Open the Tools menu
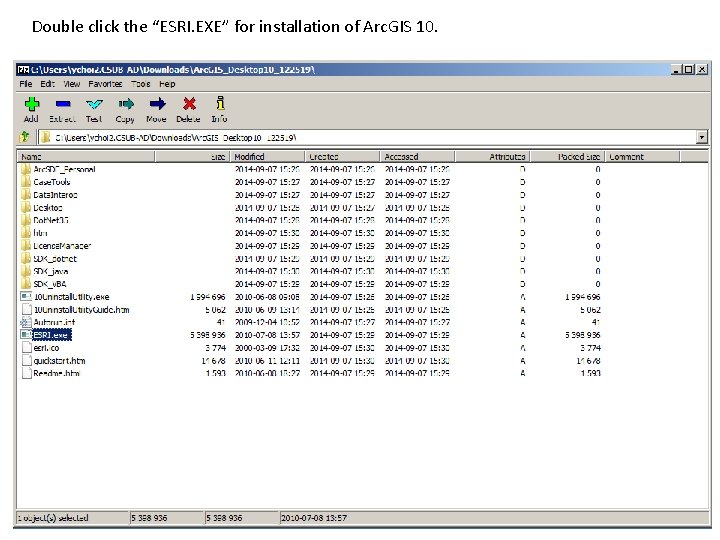 coord(141,84)
